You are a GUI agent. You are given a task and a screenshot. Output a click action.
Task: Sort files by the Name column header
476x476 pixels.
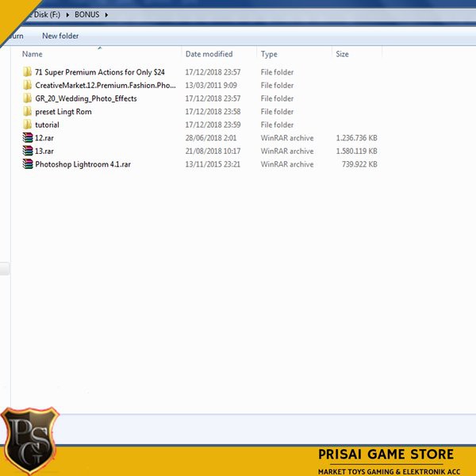[x=33, y=55]
